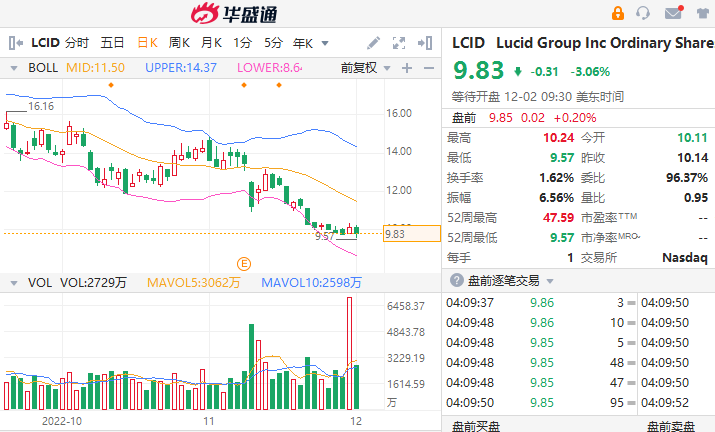The image size is (715, 432).
Task: Click Lucid Group Inc stock name
Action: click(605, 43)
